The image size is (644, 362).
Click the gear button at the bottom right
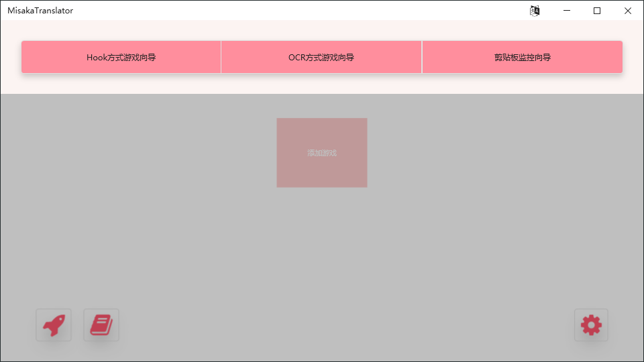tap(591, 325)
